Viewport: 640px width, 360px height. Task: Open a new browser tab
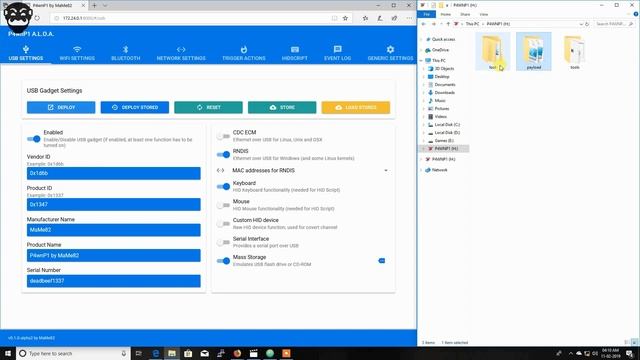pos(94,5)
